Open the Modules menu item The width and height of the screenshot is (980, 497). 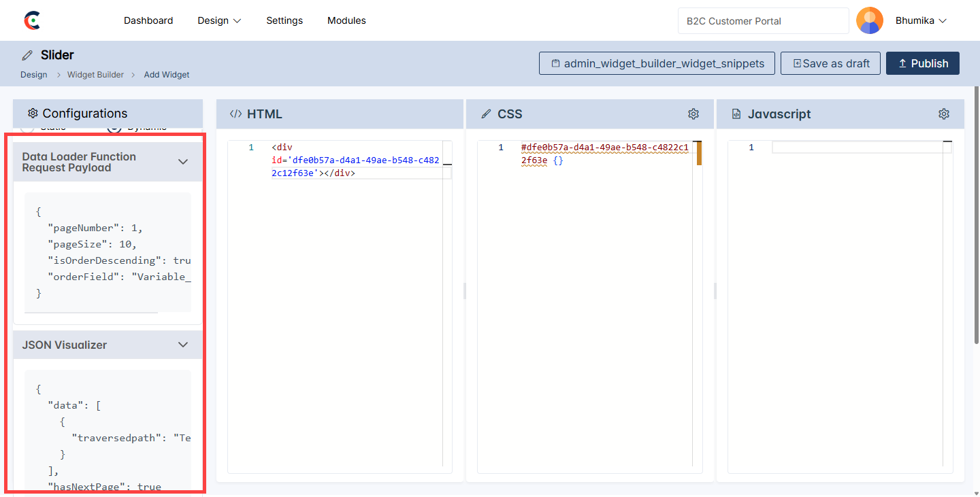[x=346, y=20]
